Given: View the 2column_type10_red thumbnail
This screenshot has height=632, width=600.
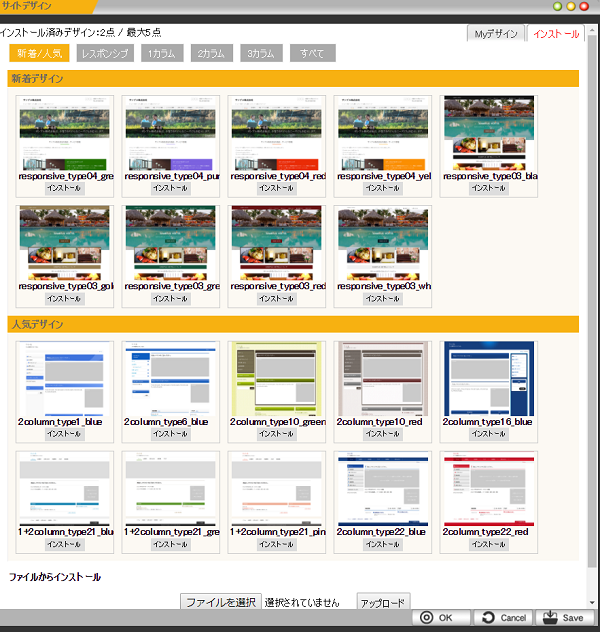Looking at the screenshot, I should pyautogui.click(x=383, y=379).
